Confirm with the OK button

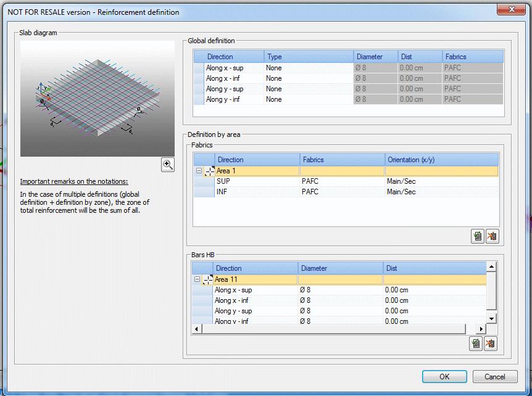[444, 377]
